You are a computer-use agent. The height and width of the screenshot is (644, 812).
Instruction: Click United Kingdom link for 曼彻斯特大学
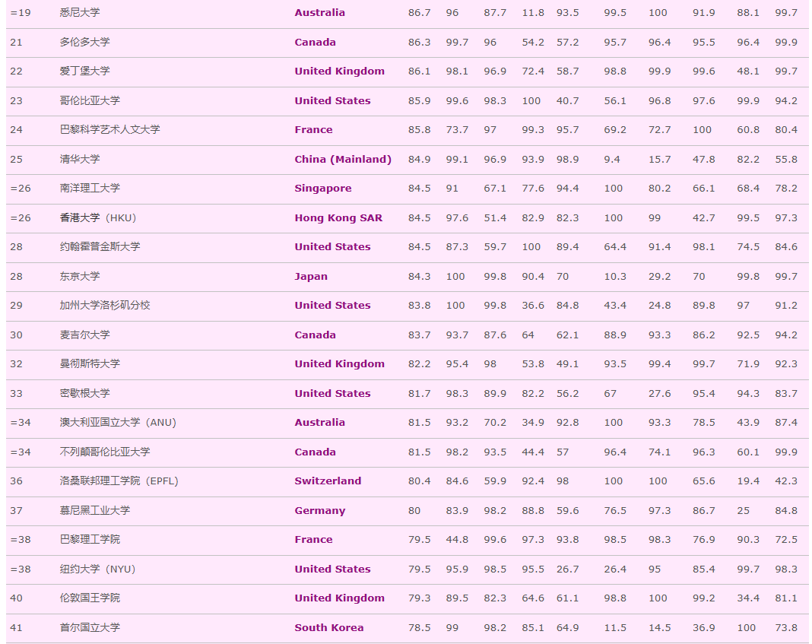point(339,364)
